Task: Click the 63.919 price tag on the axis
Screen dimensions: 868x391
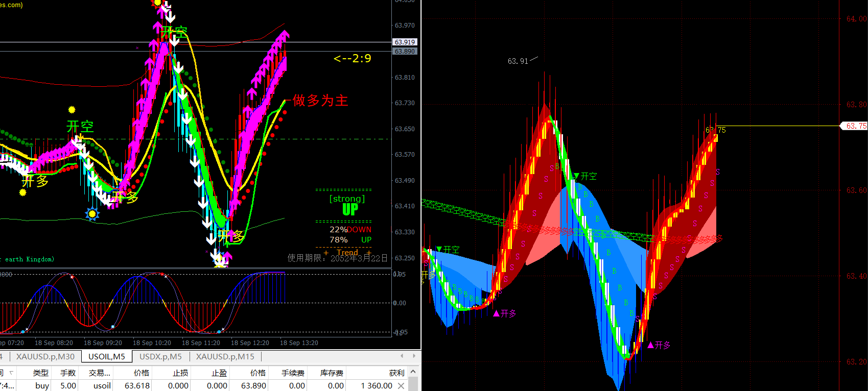Action: coord(405,42)
